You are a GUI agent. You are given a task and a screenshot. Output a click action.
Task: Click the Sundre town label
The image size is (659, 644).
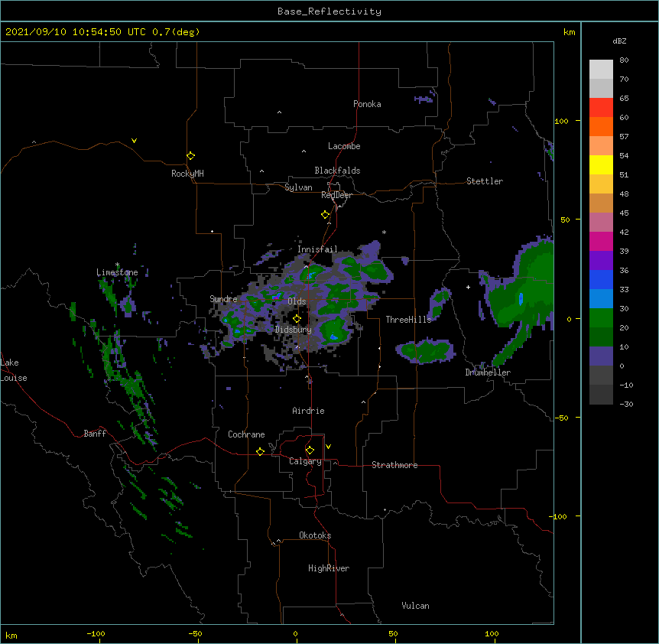tap(223, 299)
